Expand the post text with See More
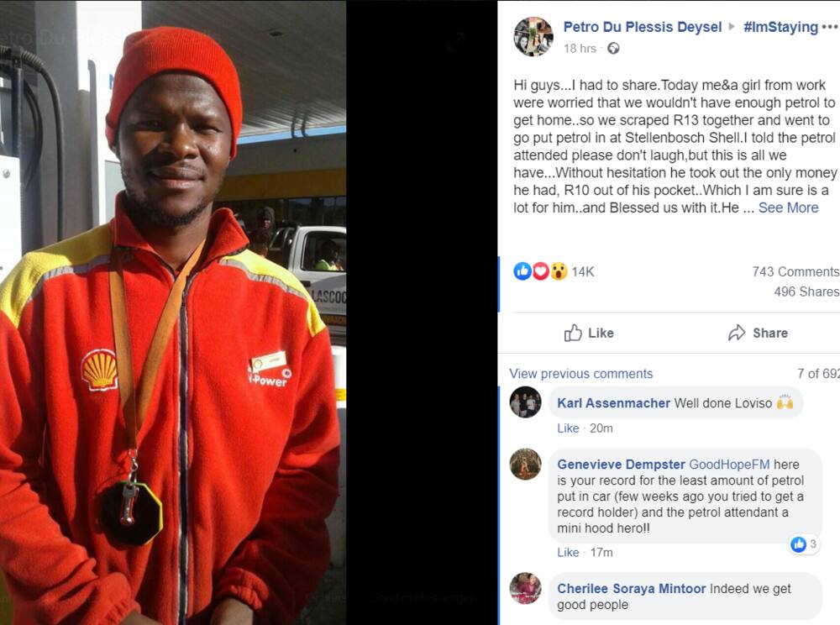 tap(788, 207)
